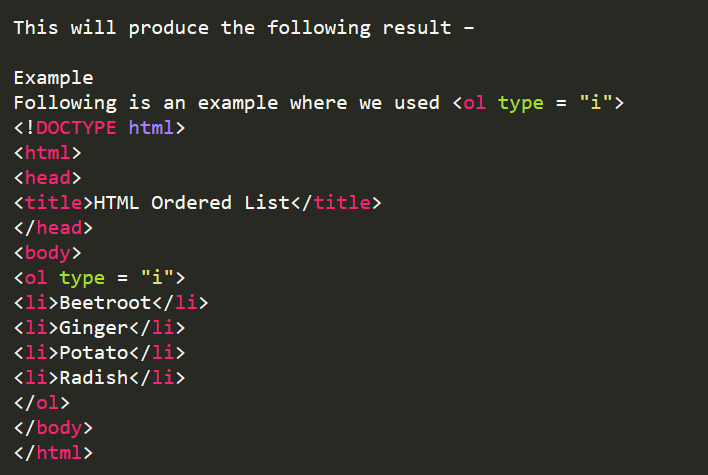
Task: Click the Beetroot list item text
Action: tap(105, 303)
